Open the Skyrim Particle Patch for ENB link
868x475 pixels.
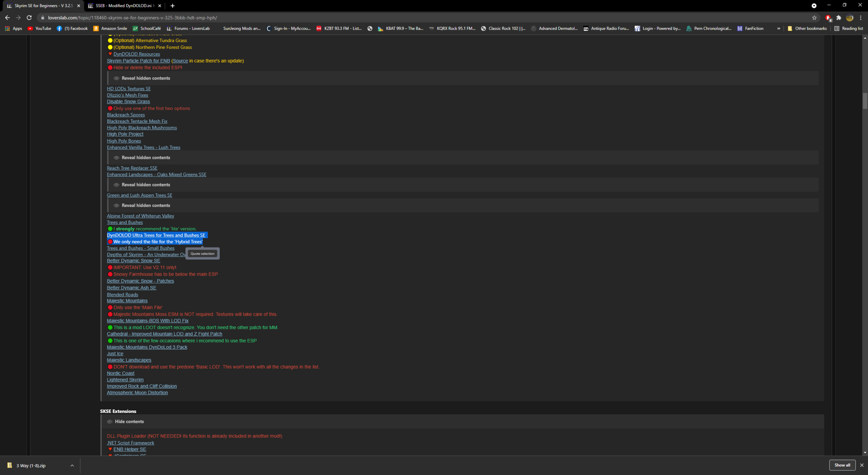[138, 61]
